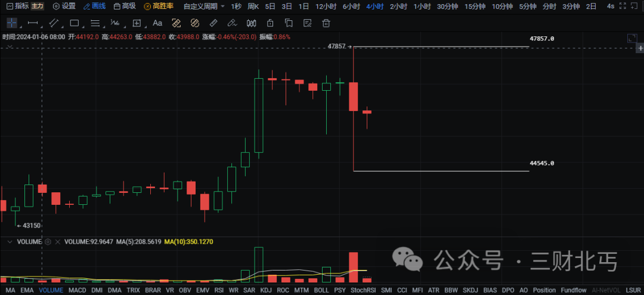Image resolution: width=644 pixels, height=295 pixels.
Task: Switch to the 4小时 timeframe
Action: pyautogui.click(x=374, y=6)
